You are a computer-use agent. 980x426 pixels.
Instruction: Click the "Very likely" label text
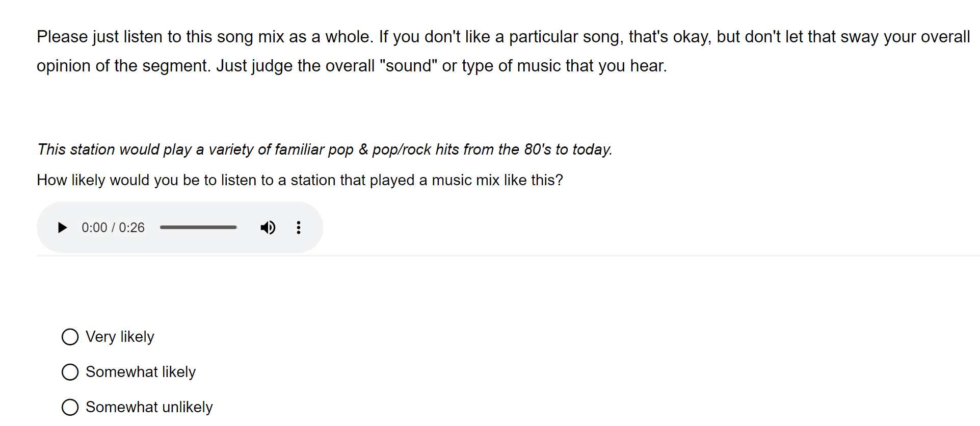tap(120, 337)
